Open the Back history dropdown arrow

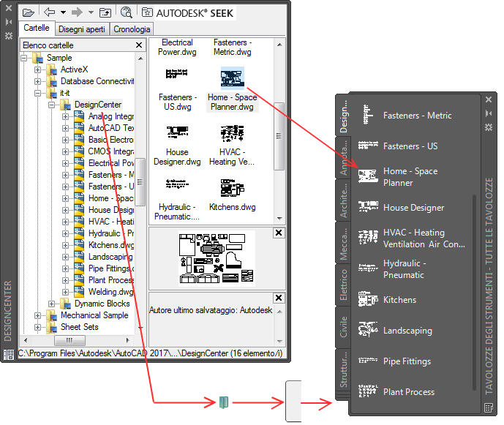(64, 12)
